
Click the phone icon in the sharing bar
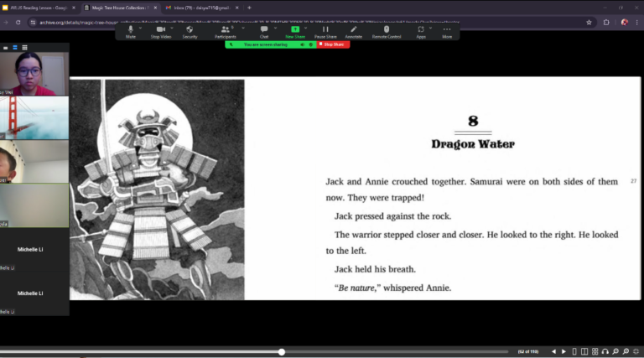click(x=231, y=44)
